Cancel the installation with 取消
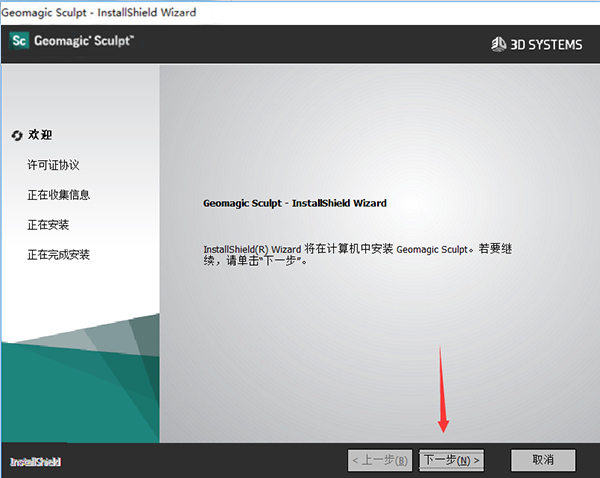This screenshot has width=600, height=478. [x=543, y=460]
